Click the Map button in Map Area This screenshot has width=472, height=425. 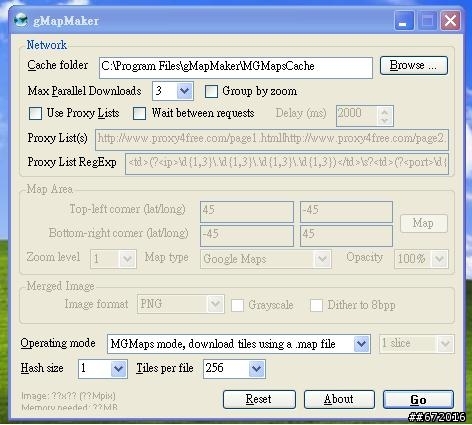click(424, 223)
